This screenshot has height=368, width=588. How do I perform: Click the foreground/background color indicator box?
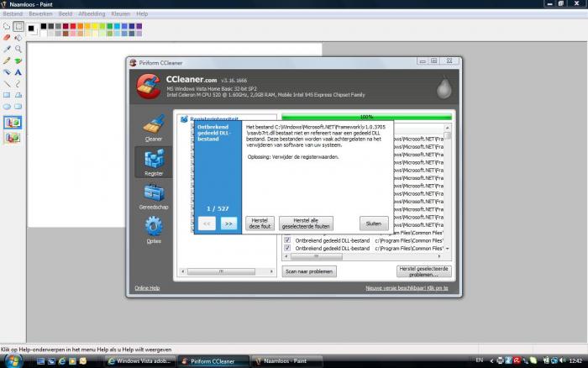[32, 29]
